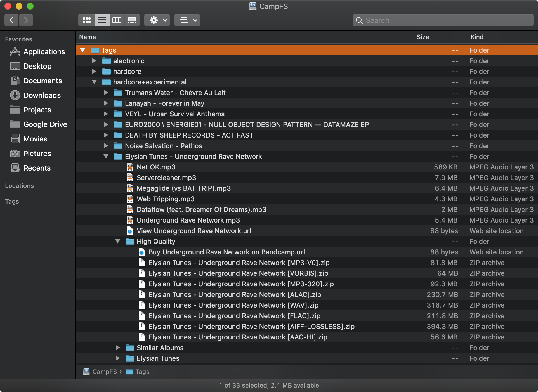The height and width of the screenshot is (392, 538).
Task: Click the 316.7 MB size value
Action: tap(442, 305)
